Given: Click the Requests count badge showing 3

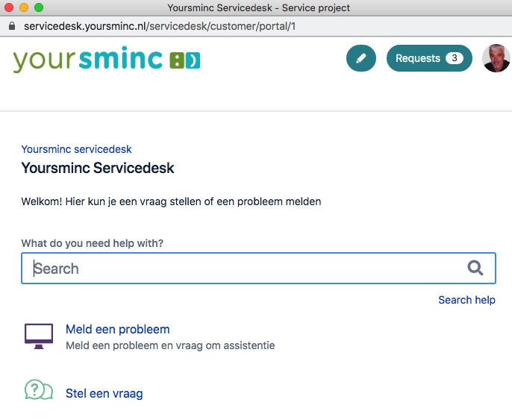Looking at the screenshot, I should tap(454, 58).
